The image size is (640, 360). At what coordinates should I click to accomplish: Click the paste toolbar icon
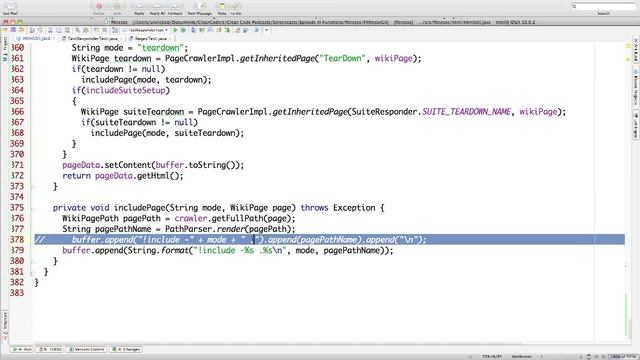(67, 30)
